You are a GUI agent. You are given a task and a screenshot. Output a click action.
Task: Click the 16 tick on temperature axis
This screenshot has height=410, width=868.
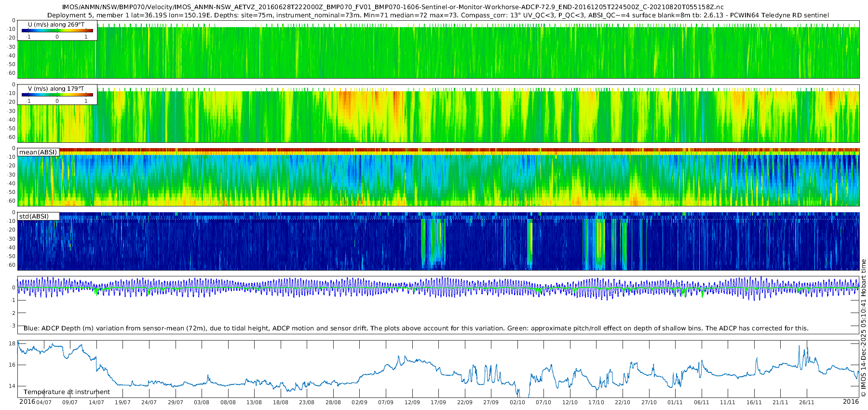click(13, 365)
